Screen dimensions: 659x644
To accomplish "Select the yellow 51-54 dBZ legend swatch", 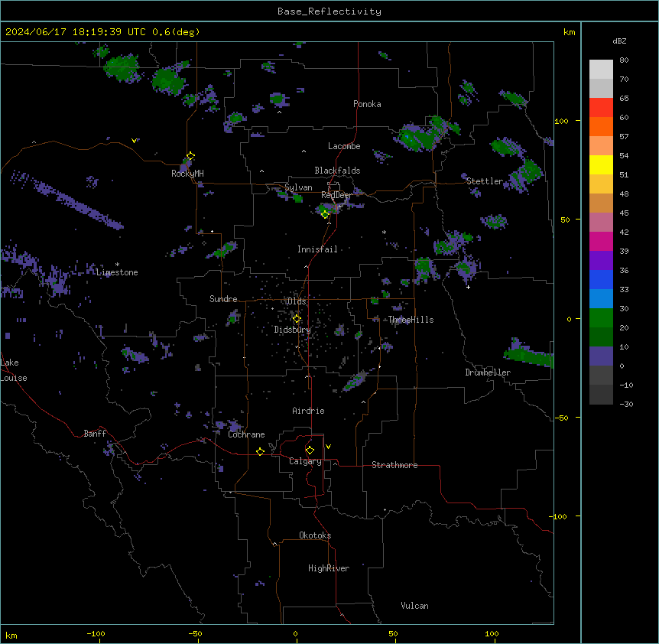I will tap(601, 164).
